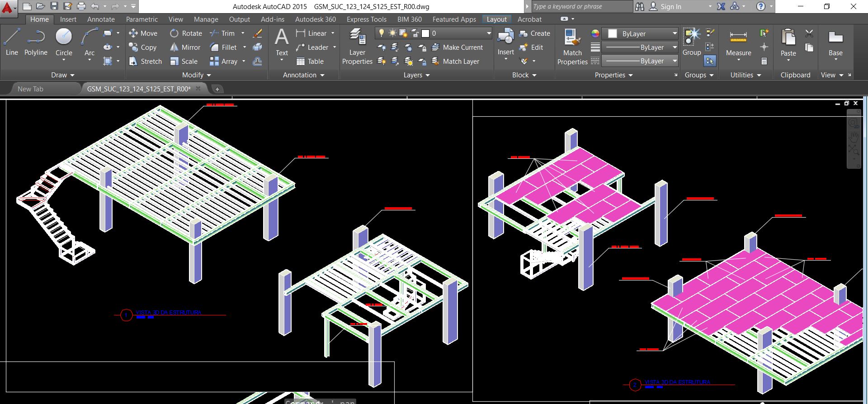Toggle Group Selection on/off button
The width and height of the screenshot is (868, 404).
(710, 61)
